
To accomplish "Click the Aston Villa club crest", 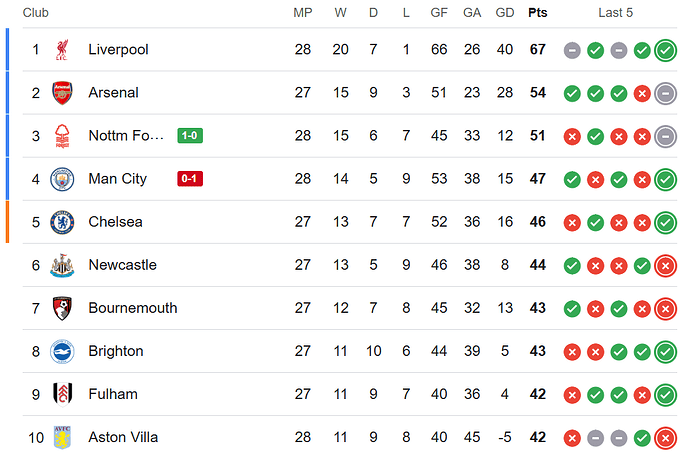I will coord(62,437).
